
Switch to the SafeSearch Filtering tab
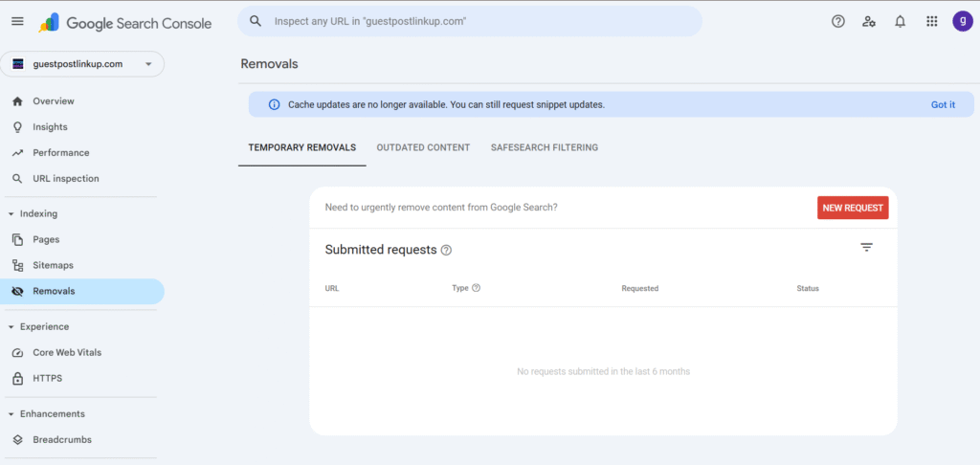[x=544, y=147]
